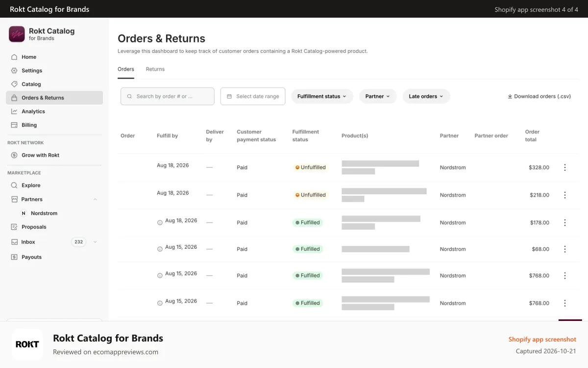Viewport: 588px width, 368px height.
Task: Switch to the Returns tab
Action: [x=155, y=69]
